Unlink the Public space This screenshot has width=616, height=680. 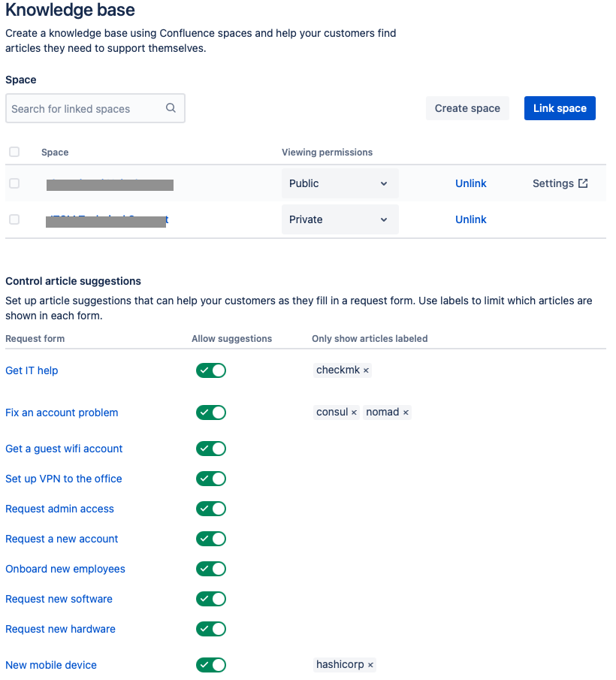pos(471,183)
